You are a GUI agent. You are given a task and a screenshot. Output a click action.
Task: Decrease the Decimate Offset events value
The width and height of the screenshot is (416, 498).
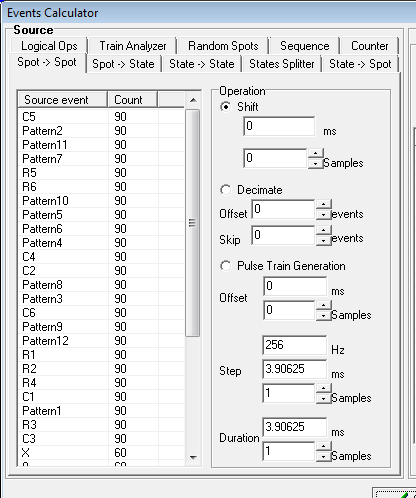pos(323,215)
